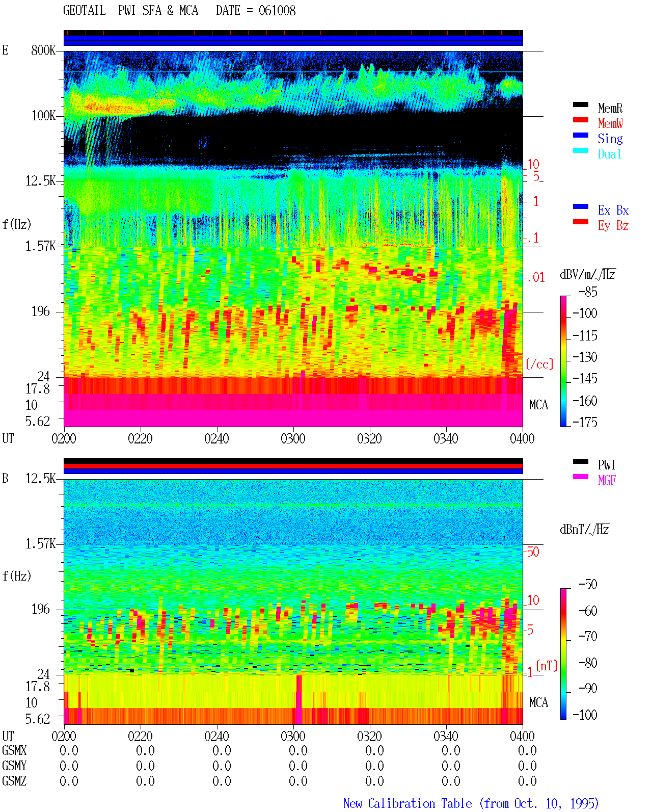The height and width of the screenshot is (812, 652).
Task: Click the magenta MGF legend swatch
Action: click(x=581, y=477)
